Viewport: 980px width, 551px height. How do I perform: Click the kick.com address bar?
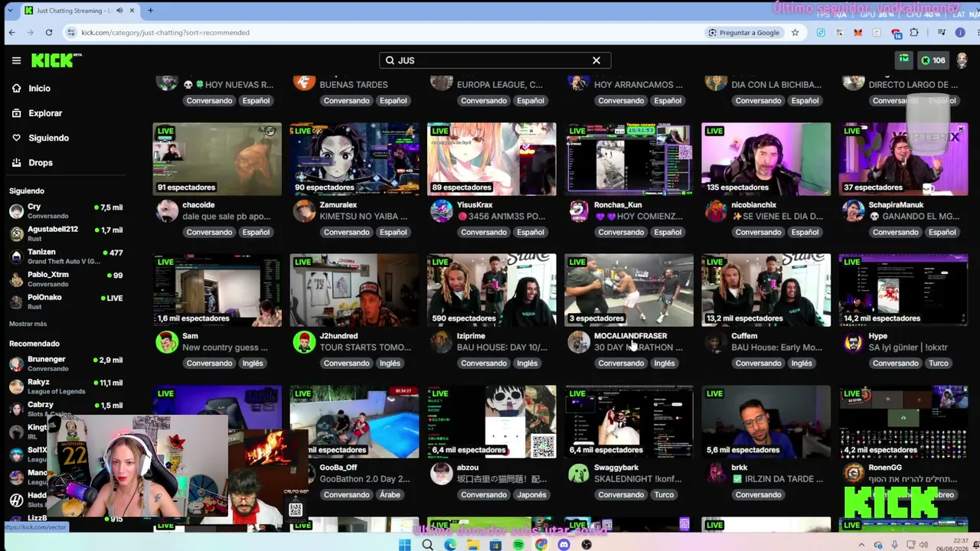pyautogui.click(x=383, y=32)
